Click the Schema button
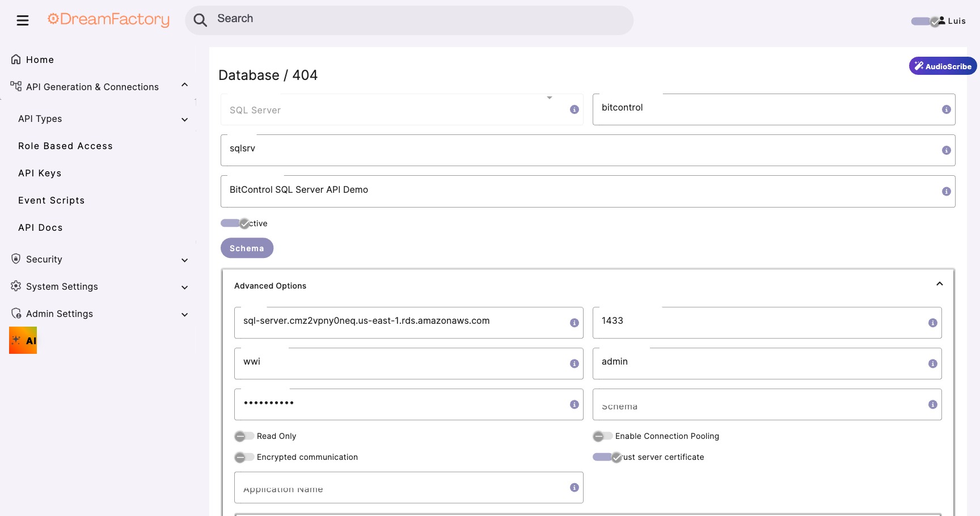 click(x=247, y=248)
